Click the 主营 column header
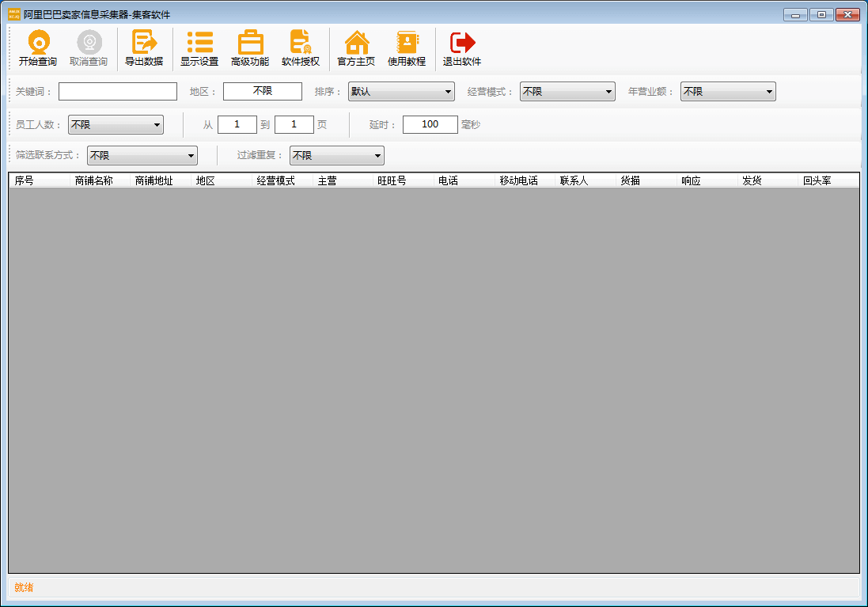868x607 pixels. [x=343, y=180]
